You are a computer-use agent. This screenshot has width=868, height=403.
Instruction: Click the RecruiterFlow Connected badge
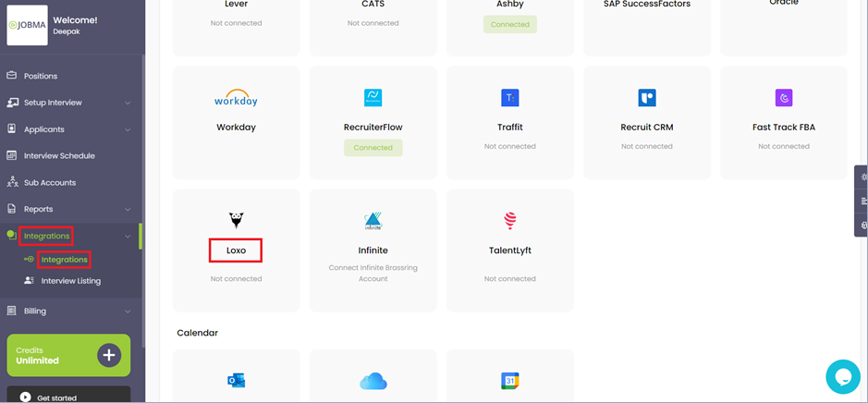[373, 147]
